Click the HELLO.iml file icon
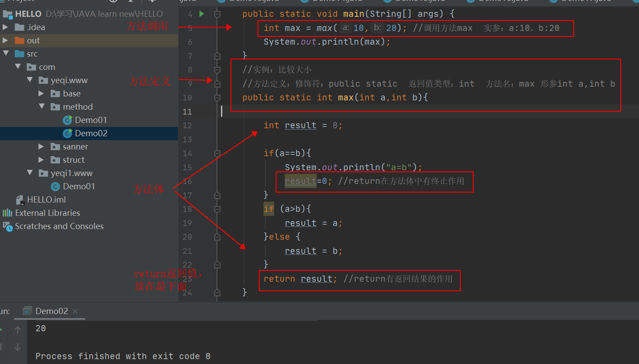This screenshot has width=639, height=364. (x=19, y=199)
